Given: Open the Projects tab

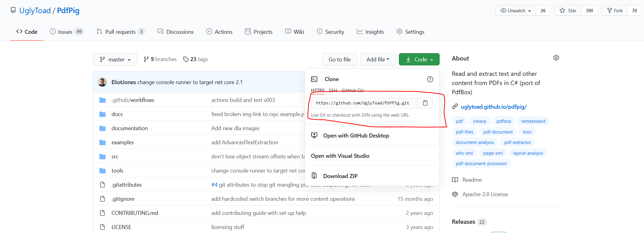Looking at the screenshot, I should [x=259, y=32].
